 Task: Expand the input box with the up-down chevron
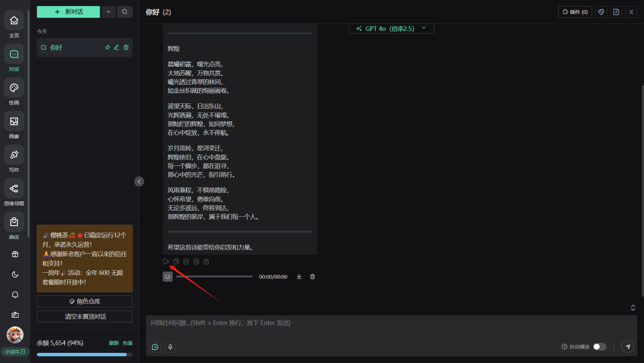pyautogui.click(x=633, y=307)
